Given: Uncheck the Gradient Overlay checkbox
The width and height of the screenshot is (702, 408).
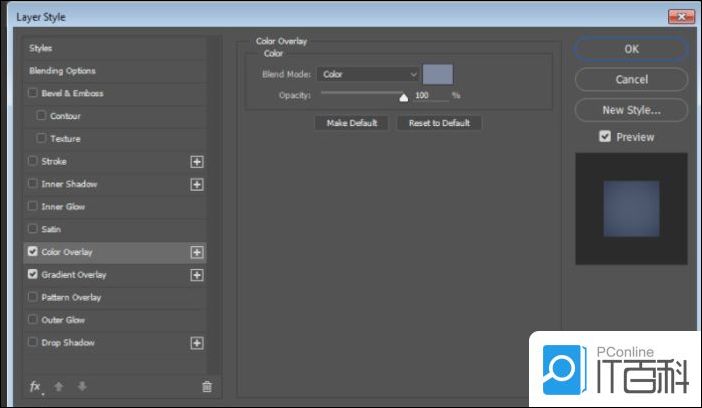Looking at the screenshot, I should 32,274.
